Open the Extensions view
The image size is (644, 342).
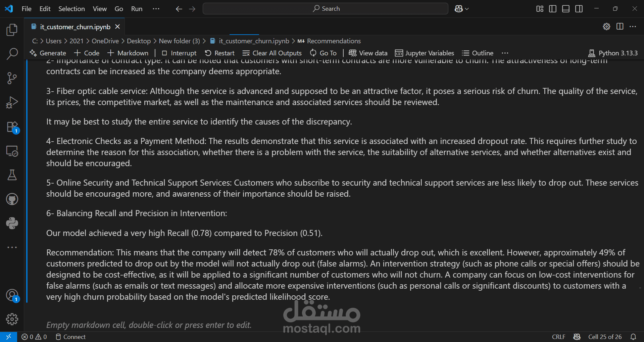(x=12, y=127)
